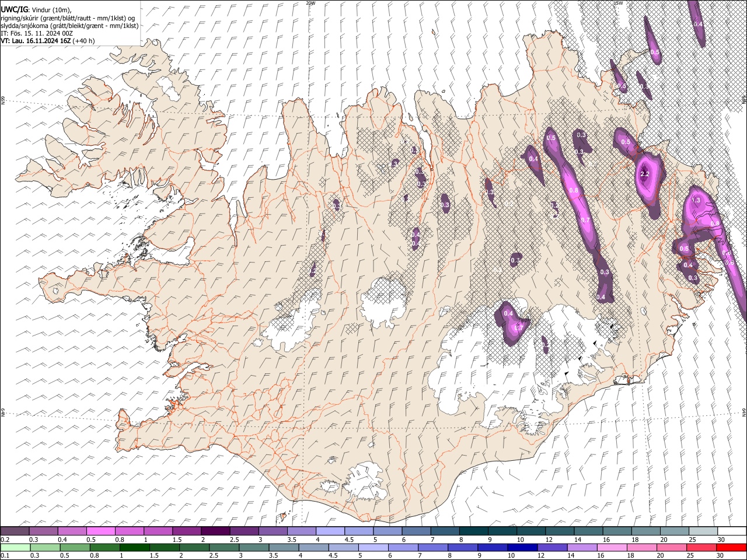Click the '20W' longitude label
Image resolution: width=747 pixels, height=560 pixels.
point(310,3)
